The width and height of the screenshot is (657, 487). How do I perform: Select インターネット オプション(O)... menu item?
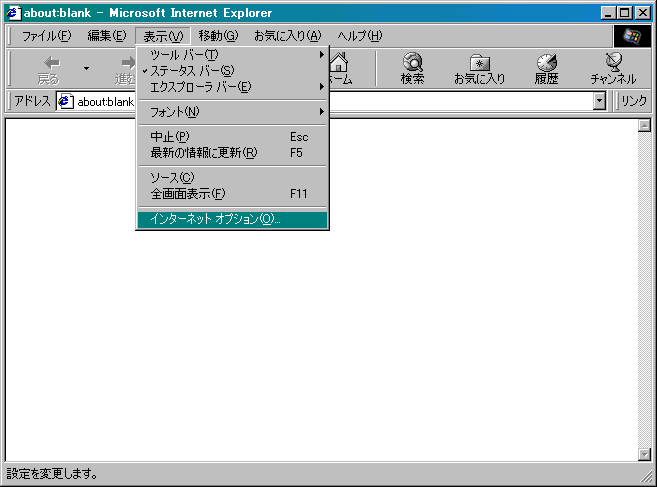[232, 219]
